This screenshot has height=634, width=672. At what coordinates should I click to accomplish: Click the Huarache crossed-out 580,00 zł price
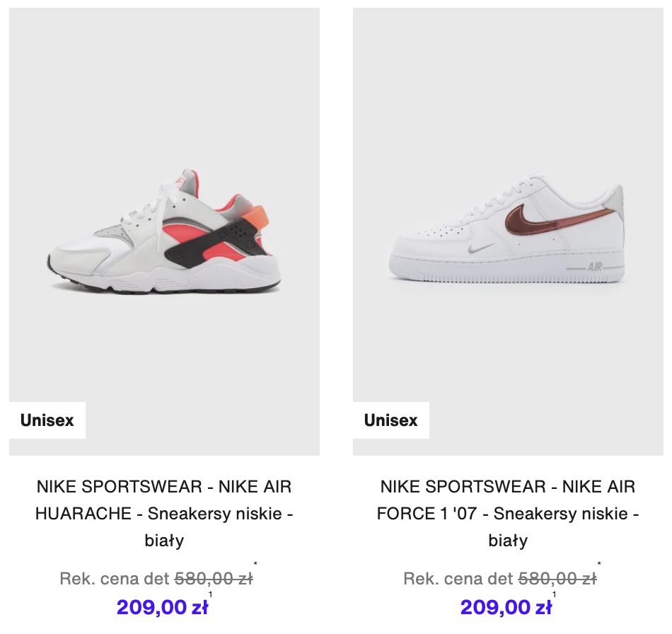[214, 579]
